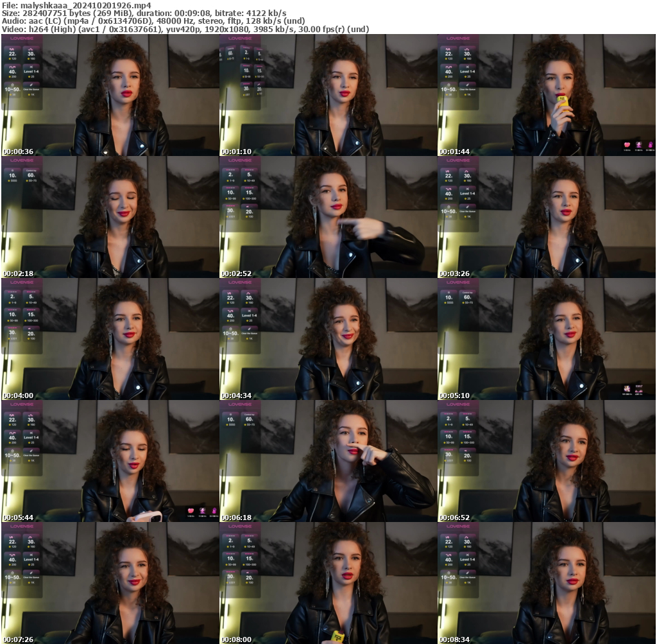Click the Size line in the header
This screenshot has width=657, height=644.
(144, 13)
